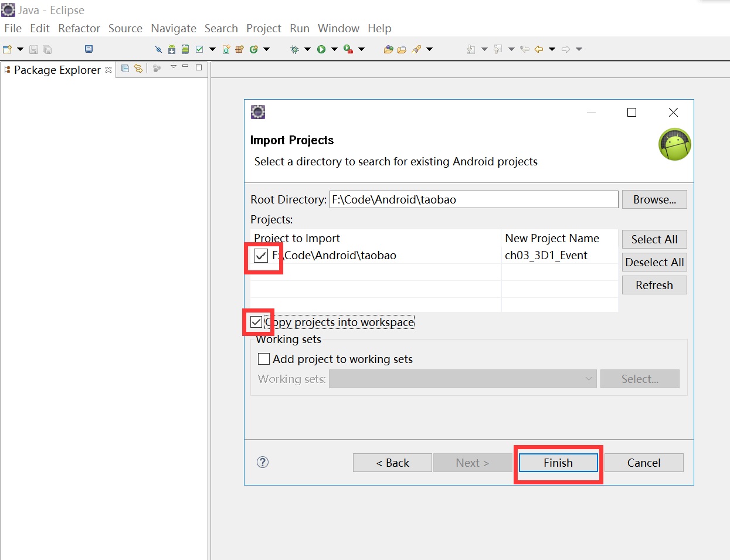Image resolution: width=730 pixels, height=560 pixels.
Task: Click the help icon in the Import dialog
Action: 263,462
